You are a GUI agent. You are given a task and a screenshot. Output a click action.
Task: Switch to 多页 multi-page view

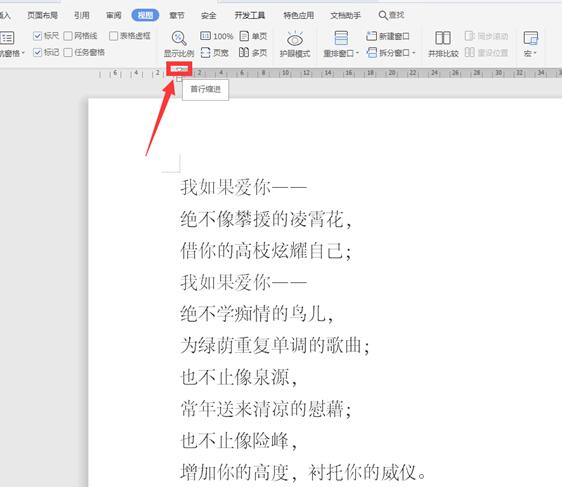(253, 53)
